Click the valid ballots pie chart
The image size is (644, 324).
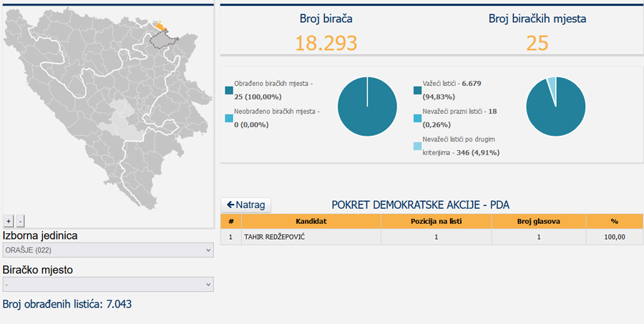tap(556, 107)
